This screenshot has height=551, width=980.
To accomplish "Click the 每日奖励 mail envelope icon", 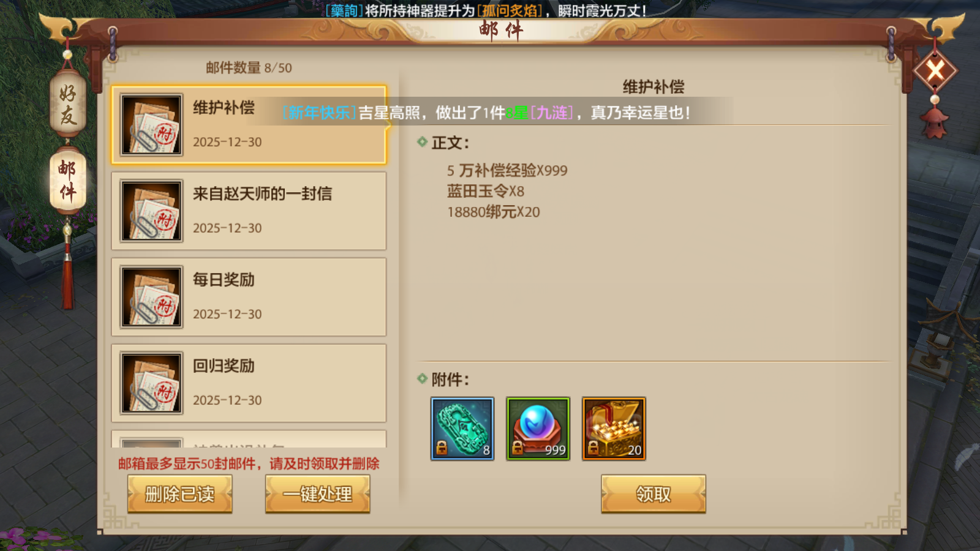I will pyautogui.click(x=151, y=297).
